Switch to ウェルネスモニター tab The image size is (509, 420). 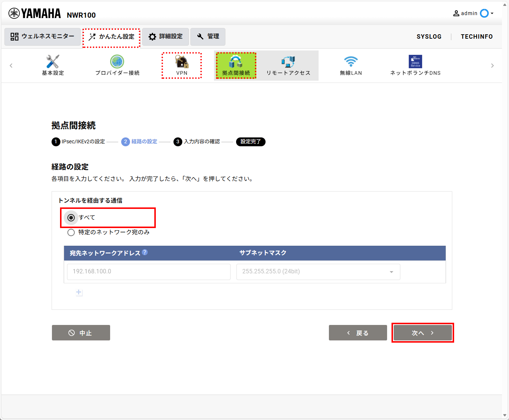pos(42,36)
